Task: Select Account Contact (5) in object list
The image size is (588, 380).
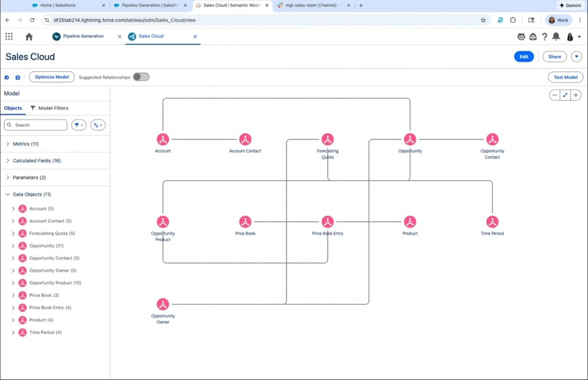Action: 50,221
